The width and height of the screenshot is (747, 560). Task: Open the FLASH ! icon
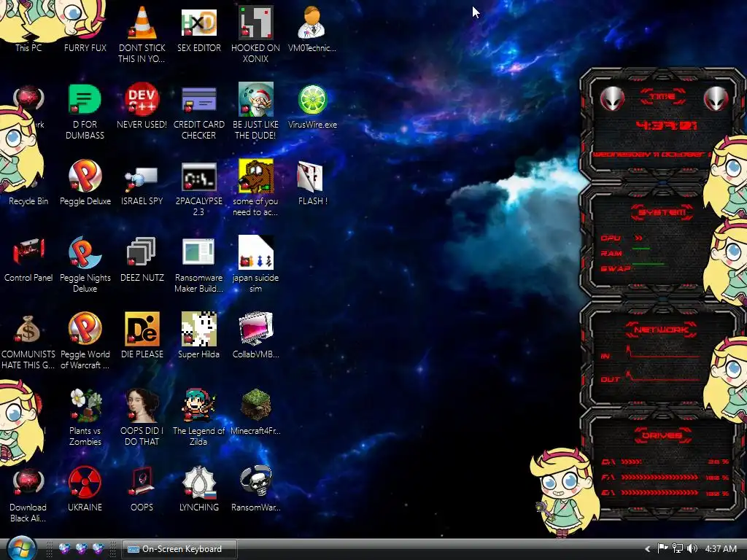point(312,182)
